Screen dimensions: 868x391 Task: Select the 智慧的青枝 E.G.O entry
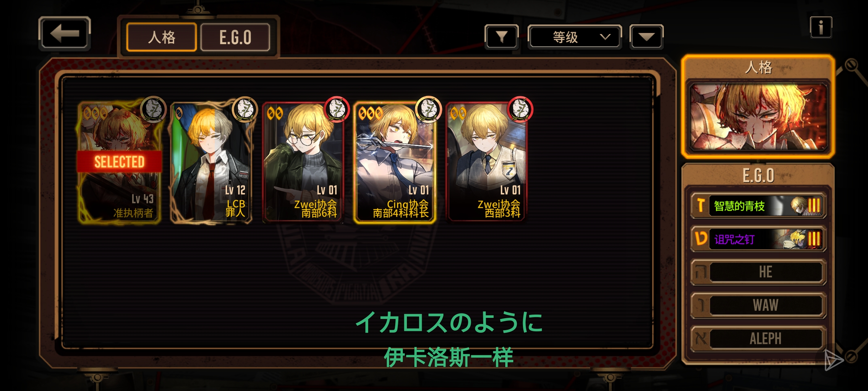(758, 206)
